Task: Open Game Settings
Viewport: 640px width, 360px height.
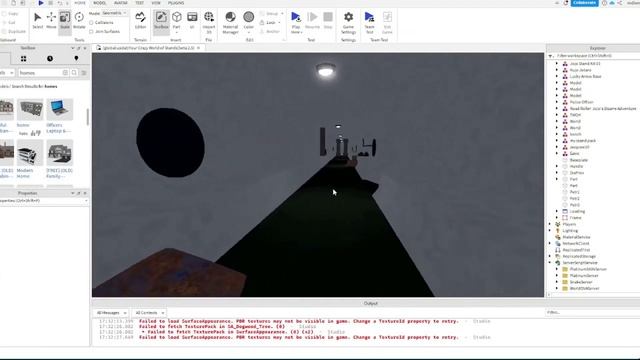Action: [x=348, y=22]
